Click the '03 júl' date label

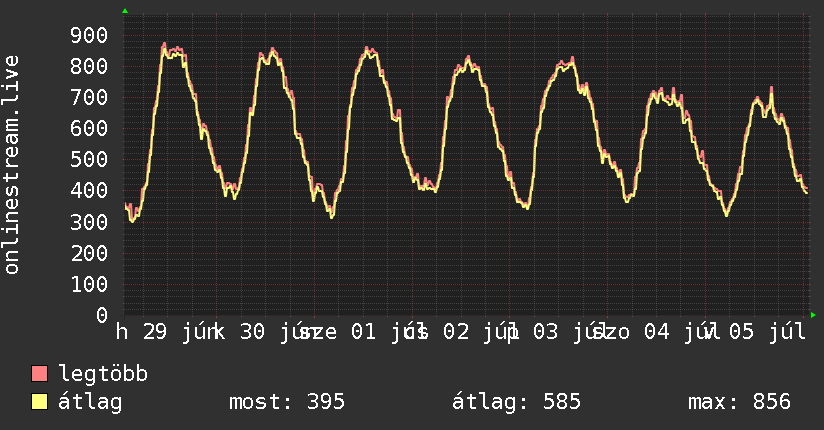pyautogui.click(x=570, y=332)
